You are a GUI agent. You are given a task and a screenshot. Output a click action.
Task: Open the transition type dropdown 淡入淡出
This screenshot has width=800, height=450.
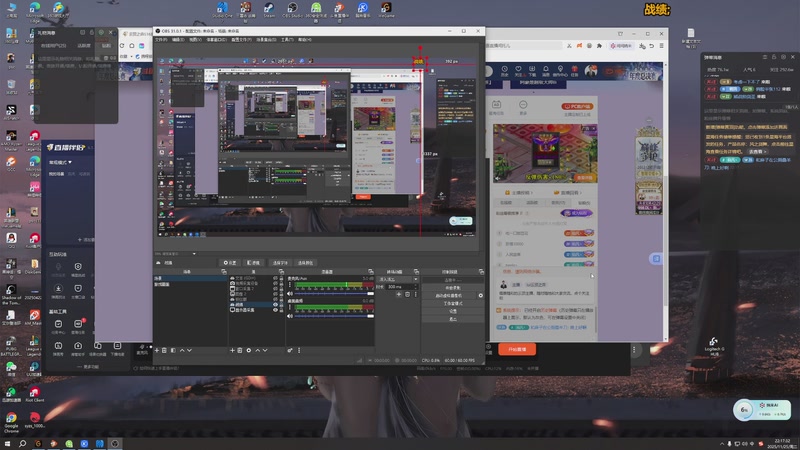tap(398, 279)
